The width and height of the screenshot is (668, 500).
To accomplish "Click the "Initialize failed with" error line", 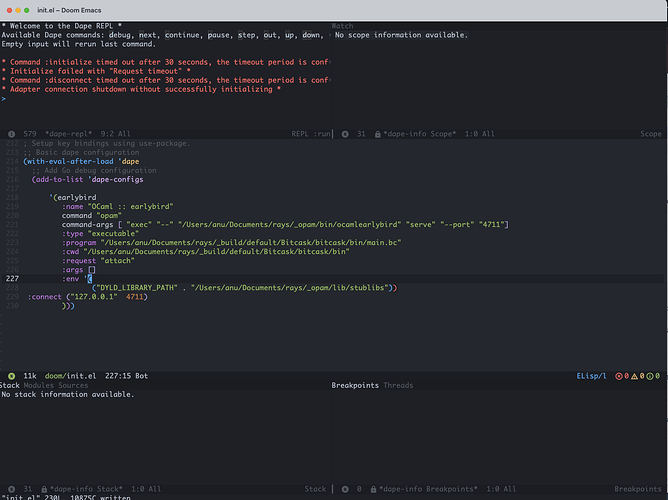I will point(96,71).
